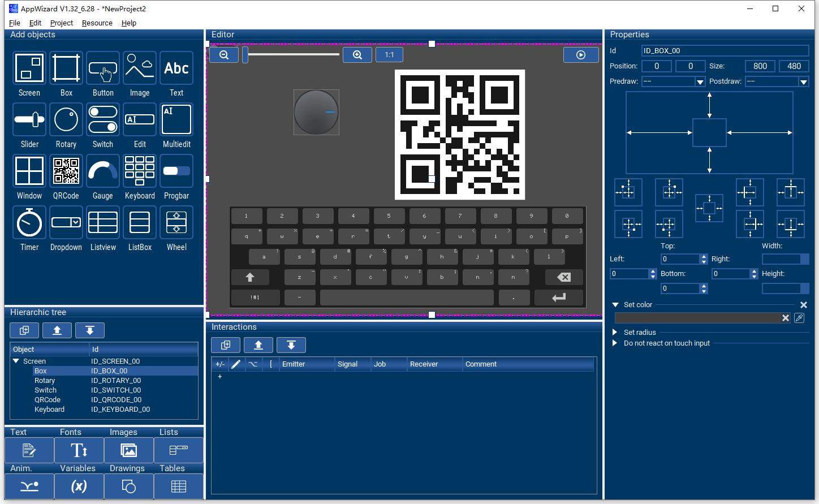The height and width of the screenshot is (504, 819).
Task: Open the Text resources button
Action: (x=29, y=450)
